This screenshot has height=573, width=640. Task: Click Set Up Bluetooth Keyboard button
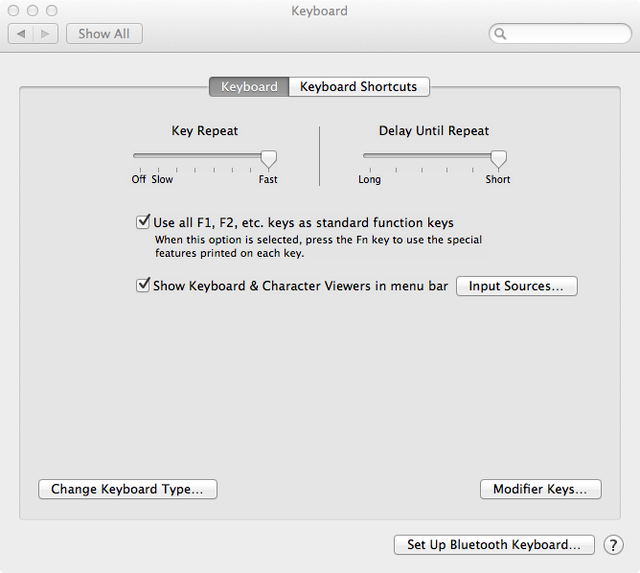pos(494,545)
